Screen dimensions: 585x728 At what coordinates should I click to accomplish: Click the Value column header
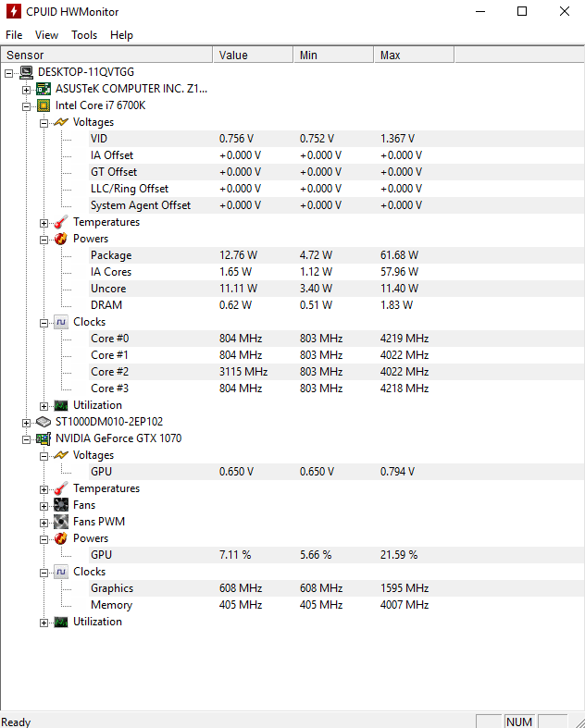254,55
